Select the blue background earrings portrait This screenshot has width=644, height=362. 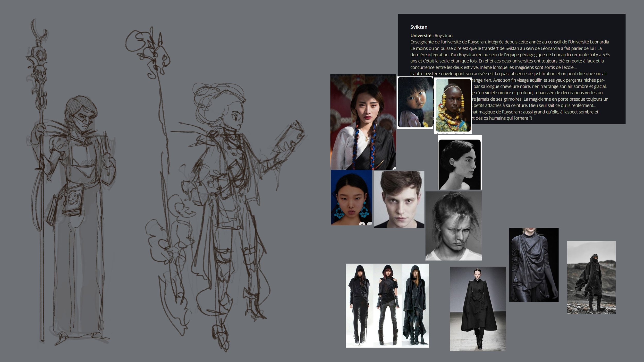[351, 197]
